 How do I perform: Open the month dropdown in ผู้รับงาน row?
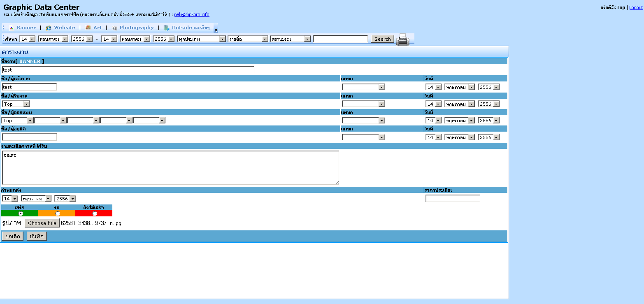point(460,104)
